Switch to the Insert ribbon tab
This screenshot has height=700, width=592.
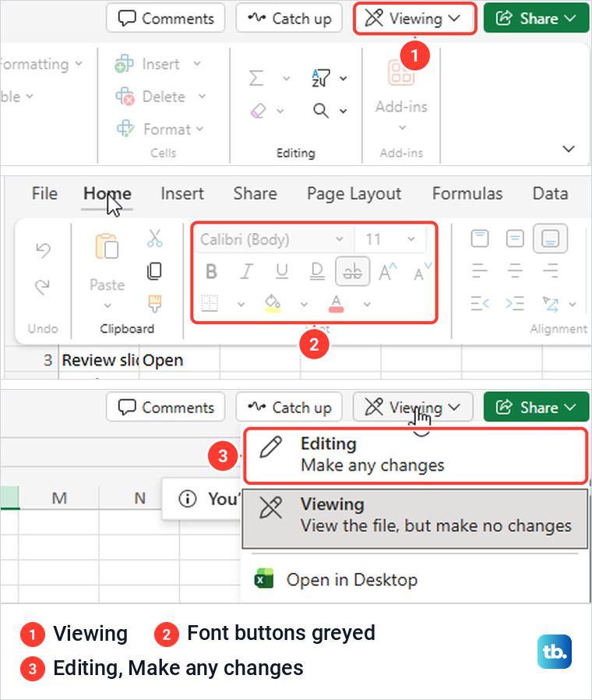(x=182, y=193)
